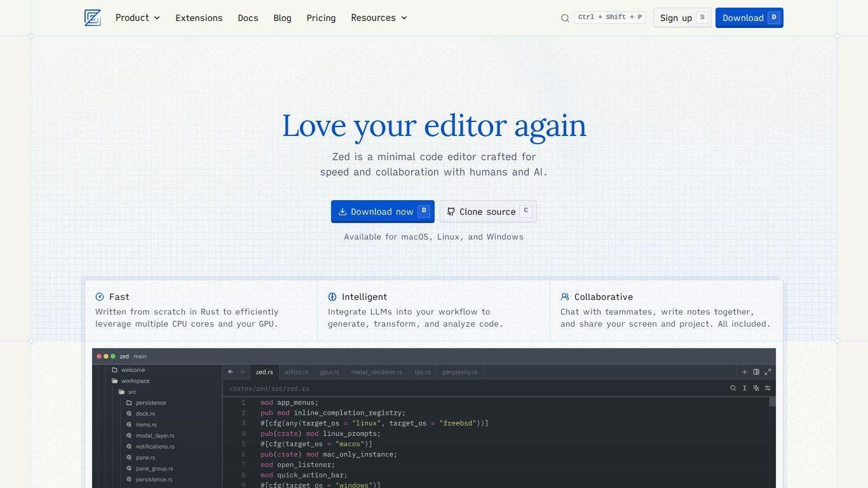The image size is (868, 488).
Task: Click the Zed logo in the header
Action: 93,18
